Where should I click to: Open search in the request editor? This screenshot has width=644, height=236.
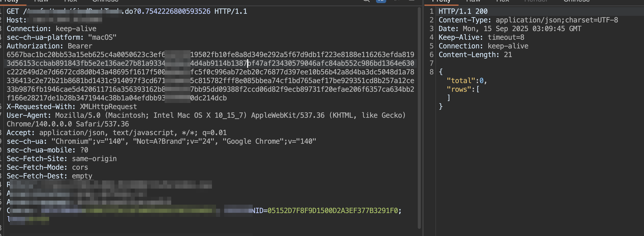(366, 1)
